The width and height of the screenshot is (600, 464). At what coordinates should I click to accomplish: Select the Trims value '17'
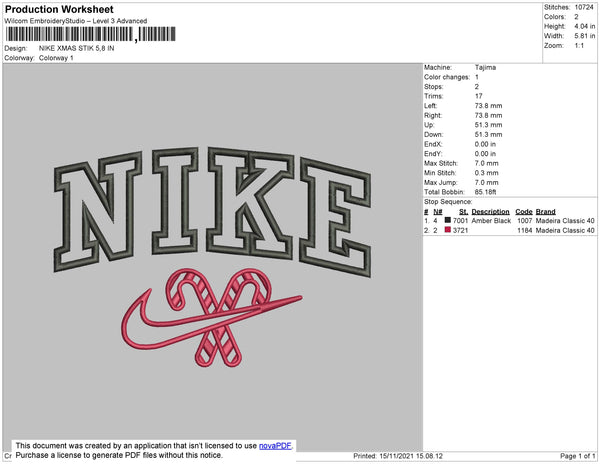pos(479,96)
